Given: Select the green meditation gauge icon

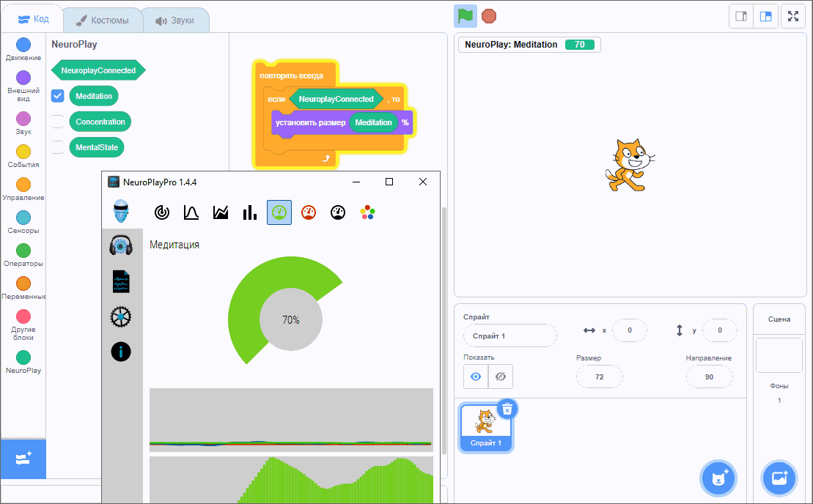Looking at the screenshot, I should [279, 212].
